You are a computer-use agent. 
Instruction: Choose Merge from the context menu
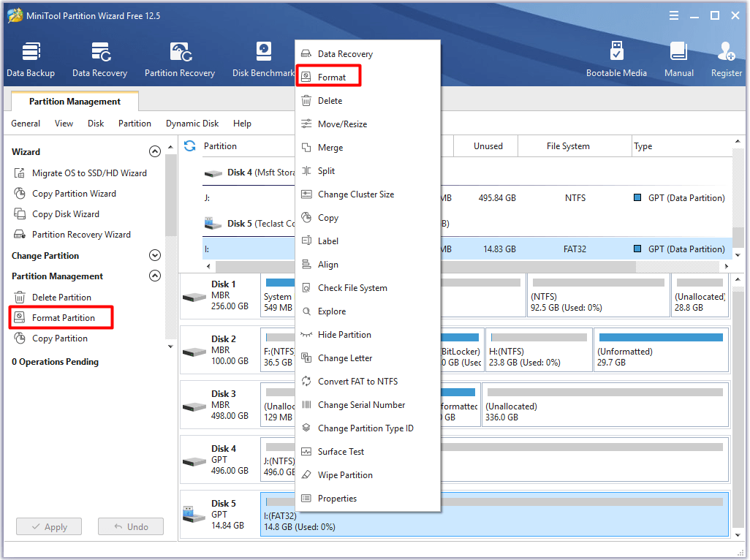click(x=368, y=148)
